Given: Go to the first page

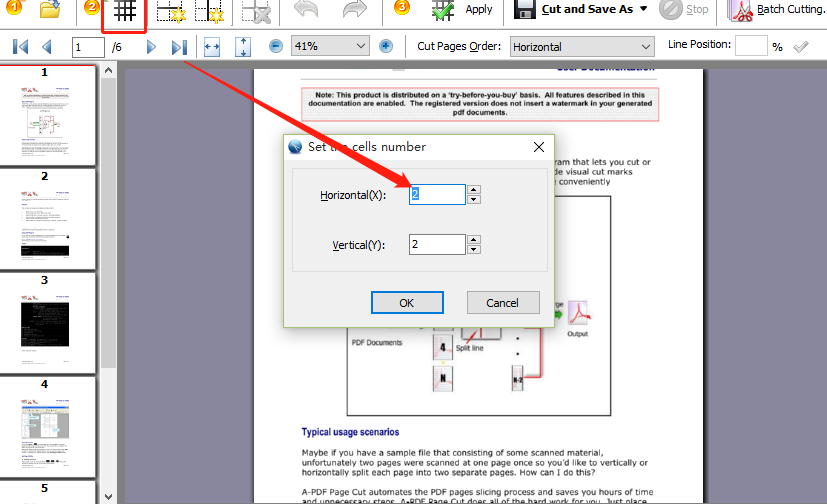Looking at the screenshot, I should point(20,47).
